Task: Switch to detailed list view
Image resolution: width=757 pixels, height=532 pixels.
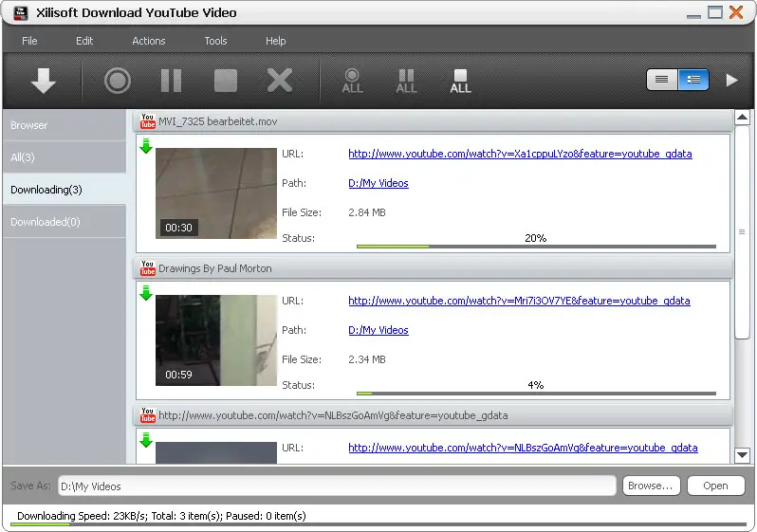Action: pos(693,80)
